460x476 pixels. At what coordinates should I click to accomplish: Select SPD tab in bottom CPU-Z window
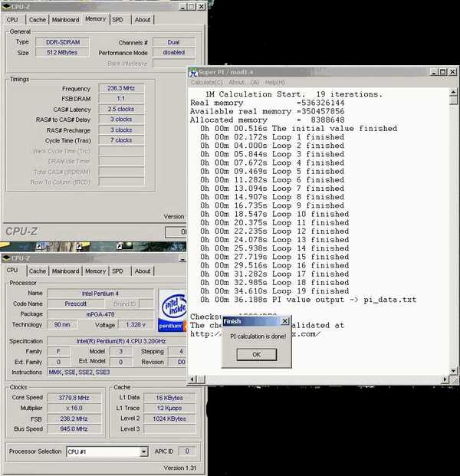117,271
